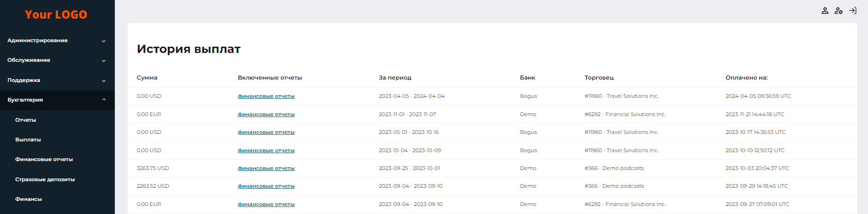This screenshot has width=868, height=214.
Task: Click the Сумма column header
Action: point(147,78)
